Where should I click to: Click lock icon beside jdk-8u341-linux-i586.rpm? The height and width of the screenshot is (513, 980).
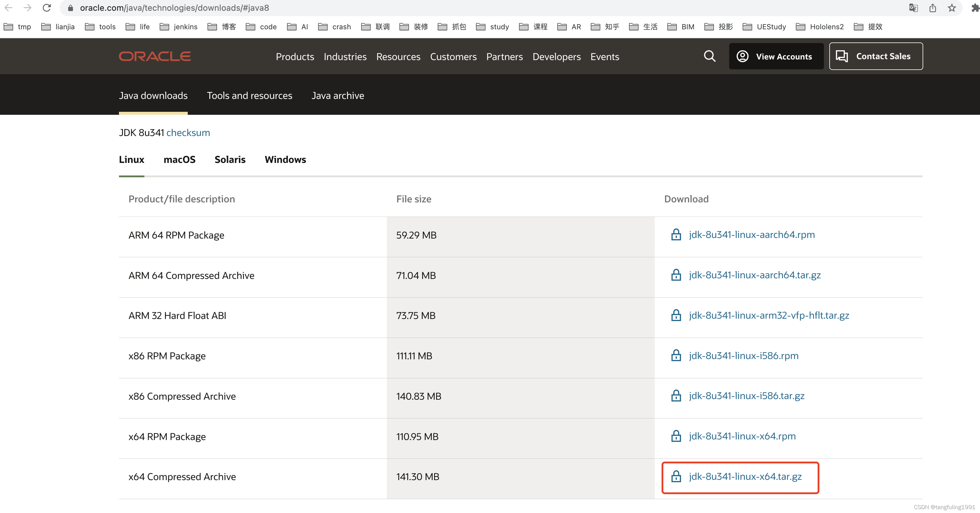676,355
